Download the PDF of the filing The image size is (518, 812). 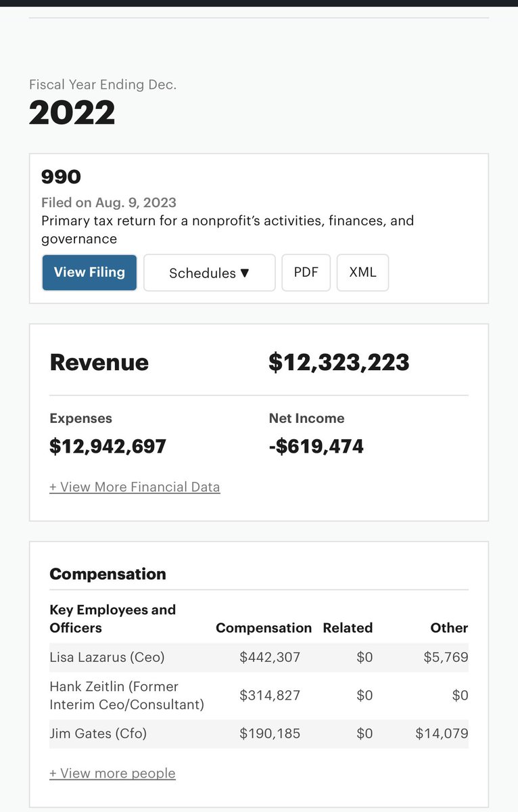[306, 273]
